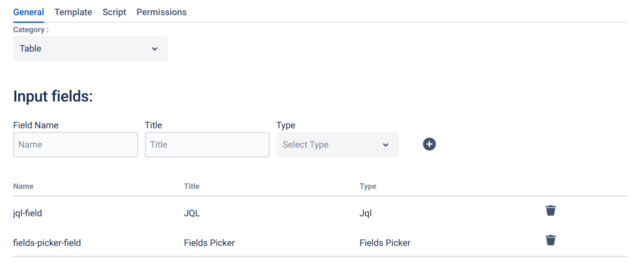Click the Input fields heading
The width and height of the screenshot is (644, 272).
[53, 96]
